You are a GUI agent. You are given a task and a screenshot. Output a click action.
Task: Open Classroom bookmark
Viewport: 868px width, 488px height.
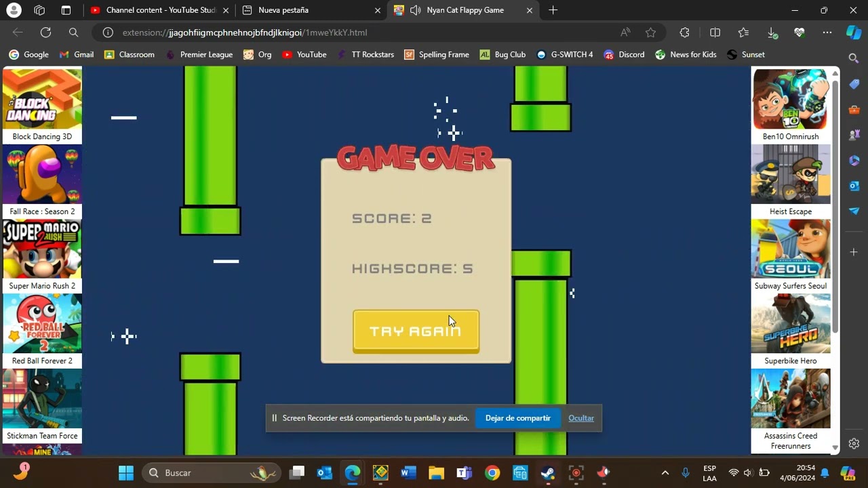130,55
